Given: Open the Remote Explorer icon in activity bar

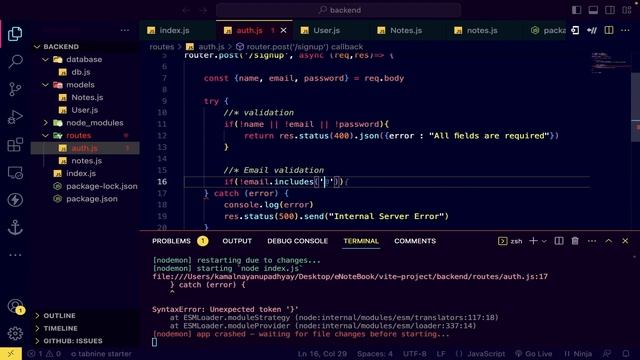Looking at the screenshot, I should (15, 173).
